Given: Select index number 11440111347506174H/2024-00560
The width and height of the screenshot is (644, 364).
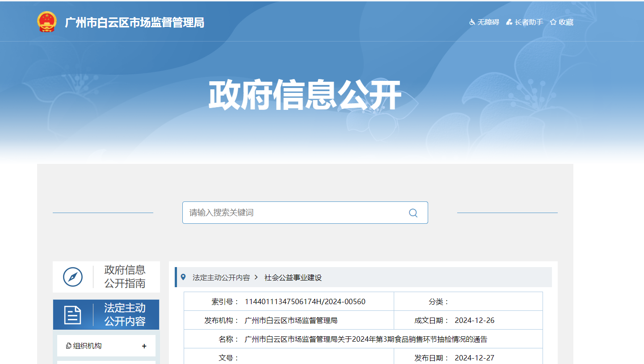Looking at the screenshot, I should click(x=305, y=301).
